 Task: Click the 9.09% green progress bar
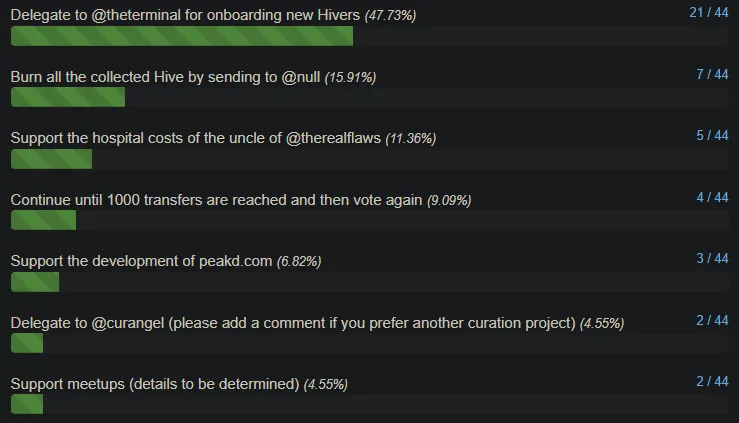tap(43, 220)
